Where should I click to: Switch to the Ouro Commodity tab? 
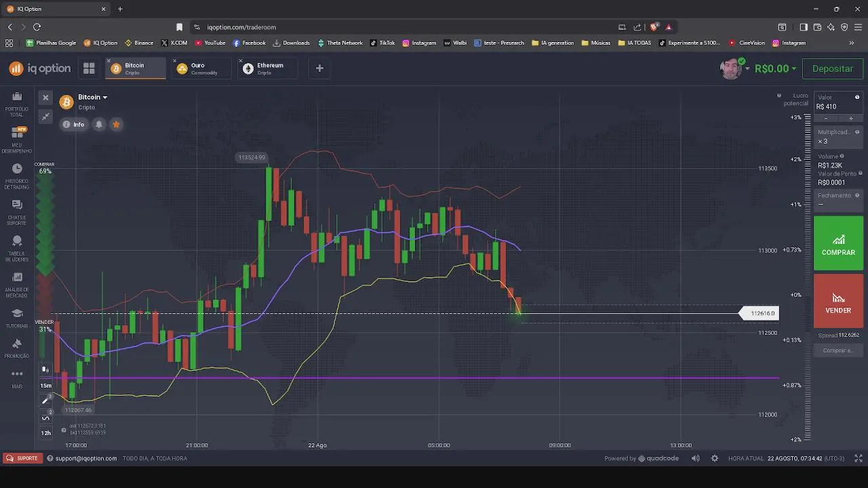201,68
